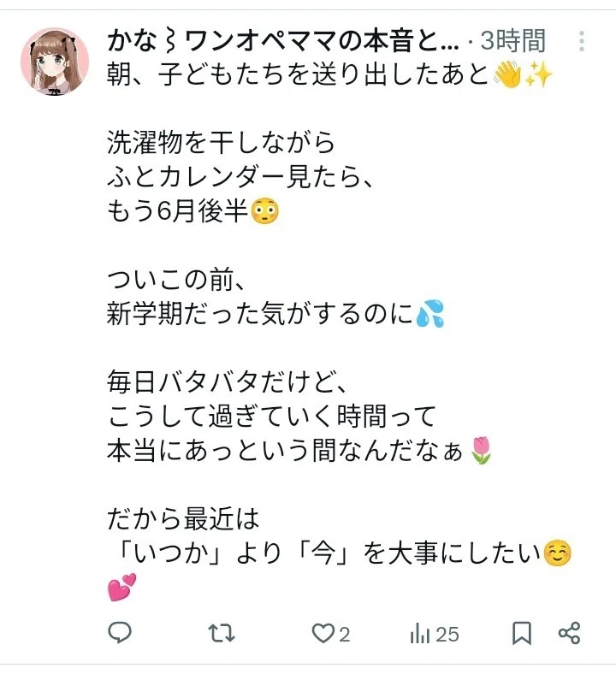This screenshot has width=616, height=680.
Task: View post analytics bar chart icon
Action: coord(419,634)
